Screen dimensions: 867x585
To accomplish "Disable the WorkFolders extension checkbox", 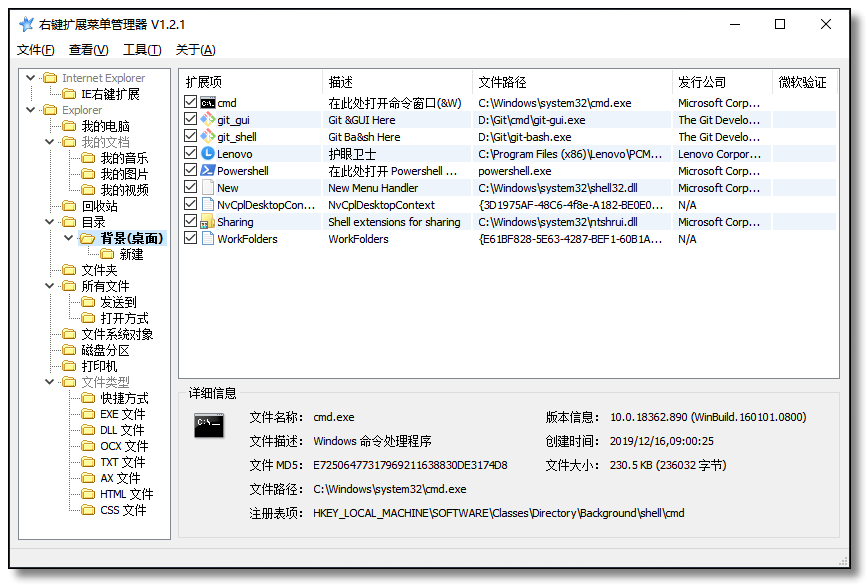I will click(x=191, y=238).
